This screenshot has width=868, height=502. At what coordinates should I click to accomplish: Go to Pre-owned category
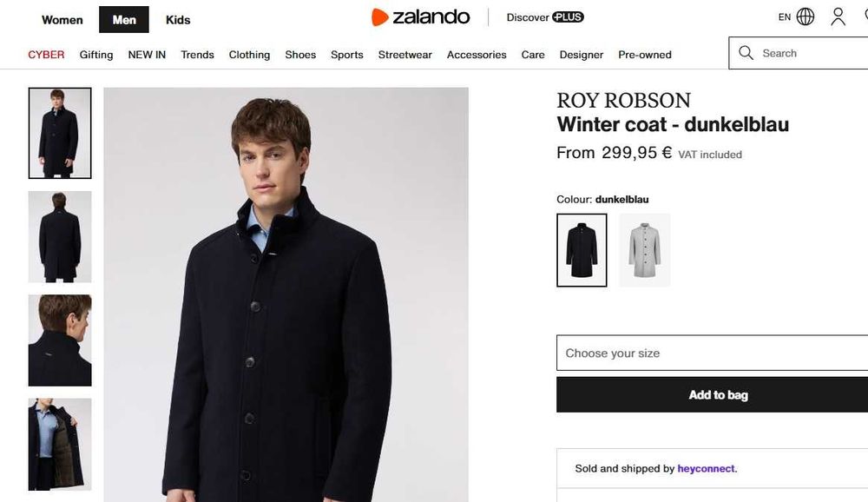pyautogui.click(x=645, y=55)
